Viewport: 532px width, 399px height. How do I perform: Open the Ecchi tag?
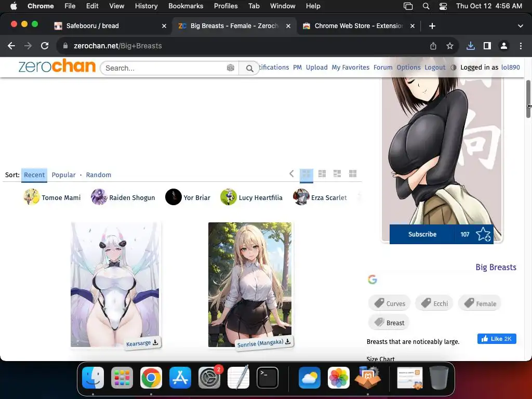click(434, 303)
